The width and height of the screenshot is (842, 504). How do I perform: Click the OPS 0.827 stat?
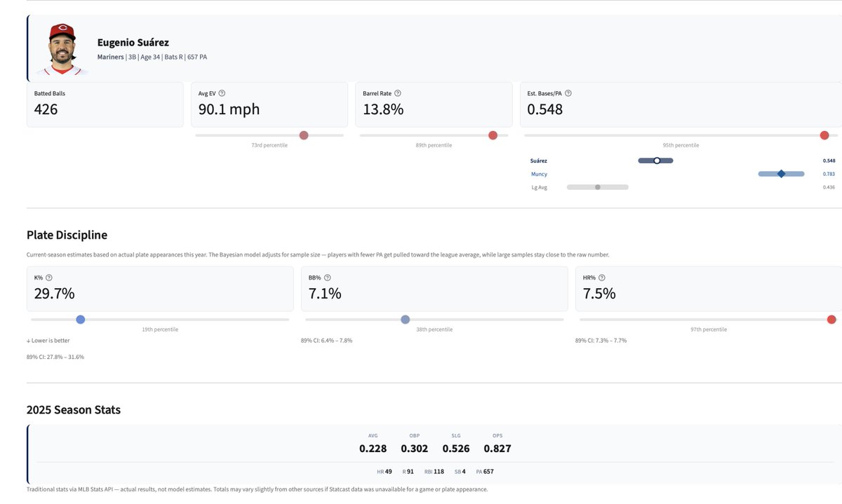coord(497,444)
